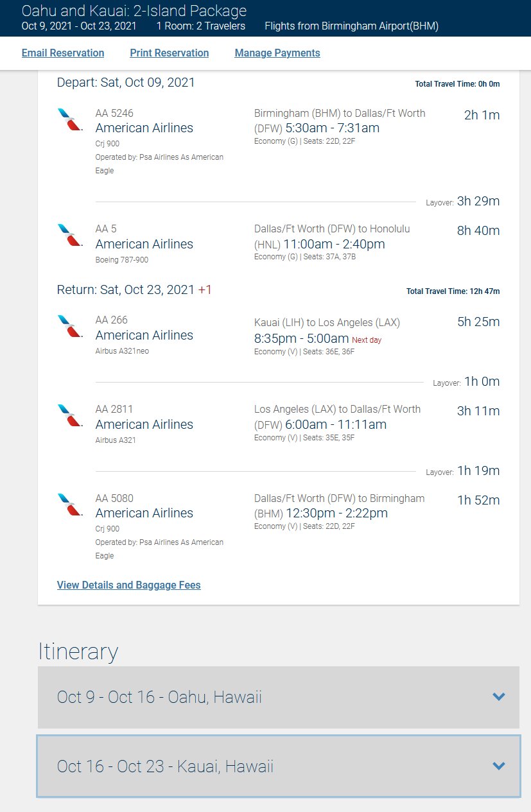The image size is (531, 812).
Task: Click the Depart: Sat, Oct 09, 2021 heading
Action: pyautogui.click(x=126, y=82)
